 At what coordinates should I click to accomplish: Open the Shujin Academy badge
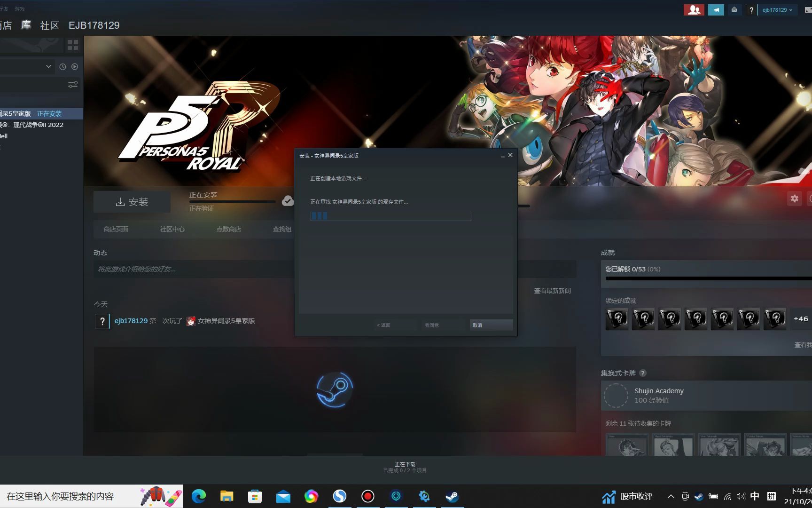pyautogui.click(x=706, y=396)
